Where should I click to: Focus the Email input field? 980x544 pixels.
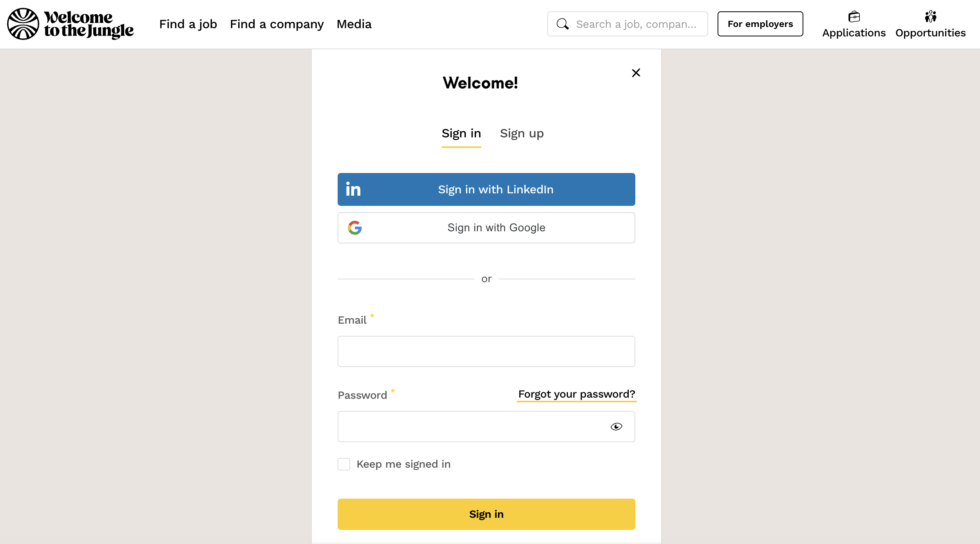(x=486, y=351)
